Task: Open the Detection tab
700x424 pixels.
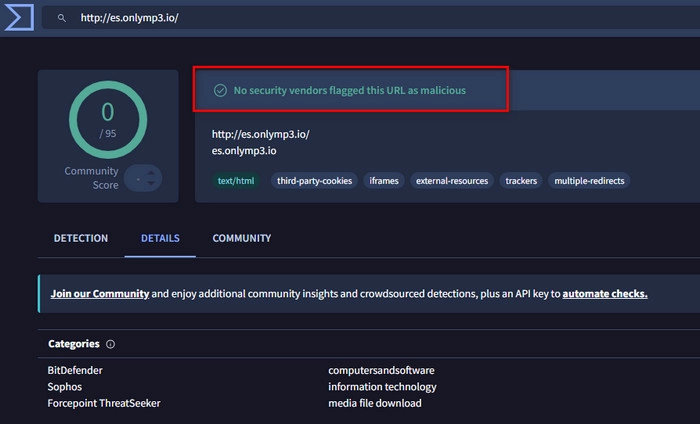Action: tap(81, 238)
